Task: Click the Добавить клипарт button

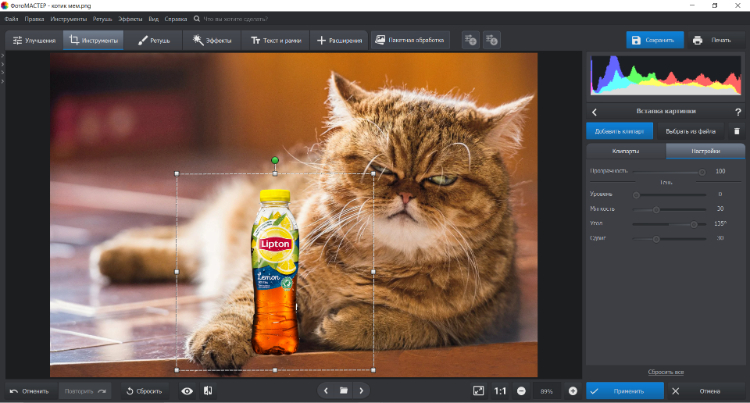Action: tap(619, 131)
